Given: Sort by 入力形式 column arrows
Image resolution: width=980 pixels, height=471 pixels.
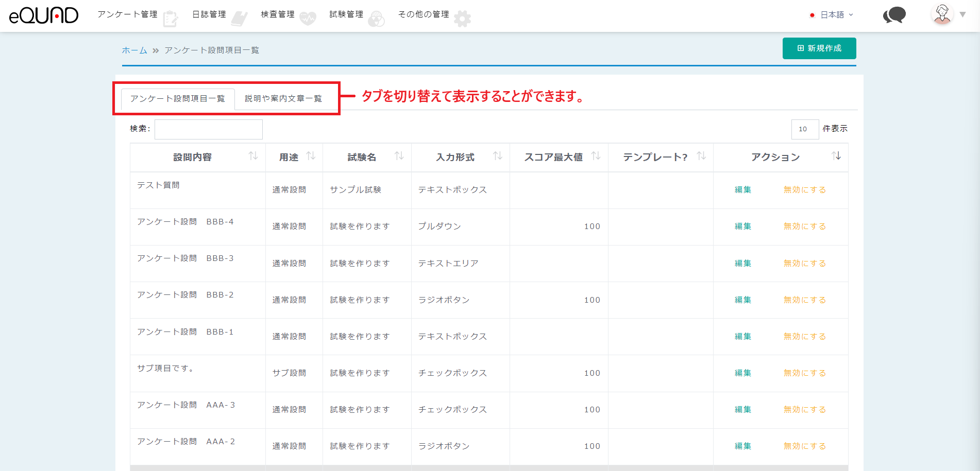Looking at the screenshot, I should [498, 156].
